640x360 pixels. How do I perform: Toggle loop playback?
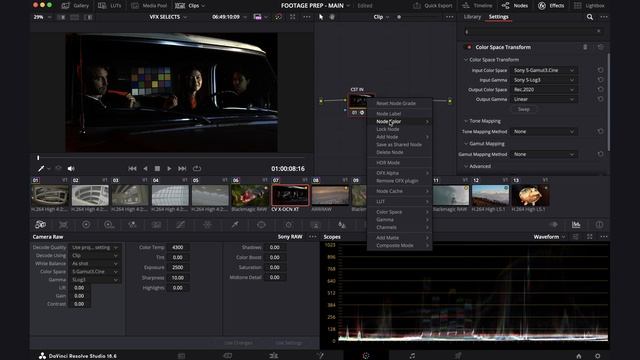197,169
